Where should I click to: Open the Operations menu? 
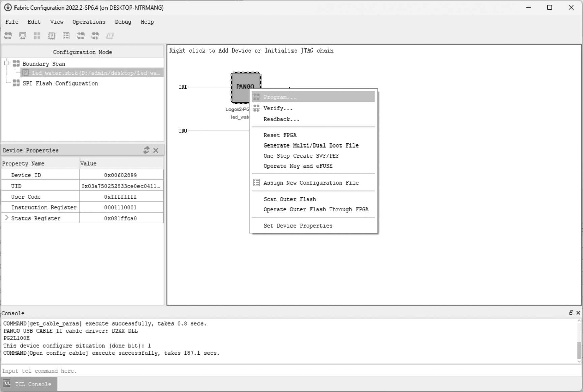[89, 22]
